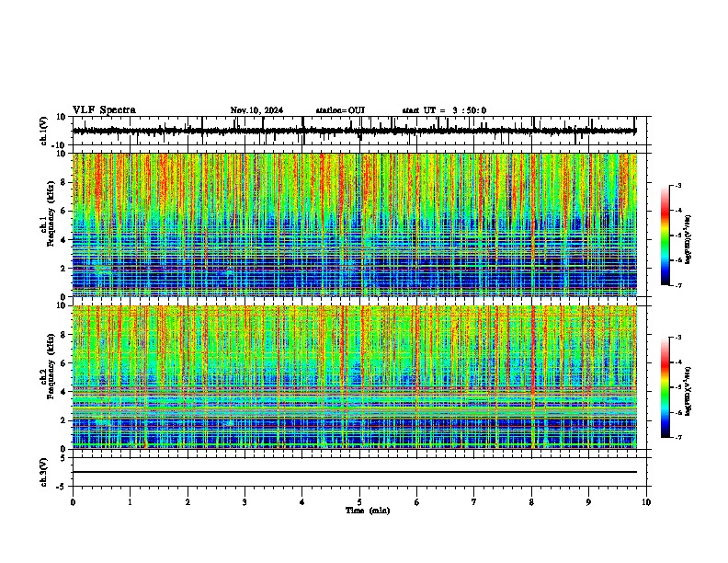
Task: Click the "-7" tick of ch.2 colorbar
Action: point(678,438)
